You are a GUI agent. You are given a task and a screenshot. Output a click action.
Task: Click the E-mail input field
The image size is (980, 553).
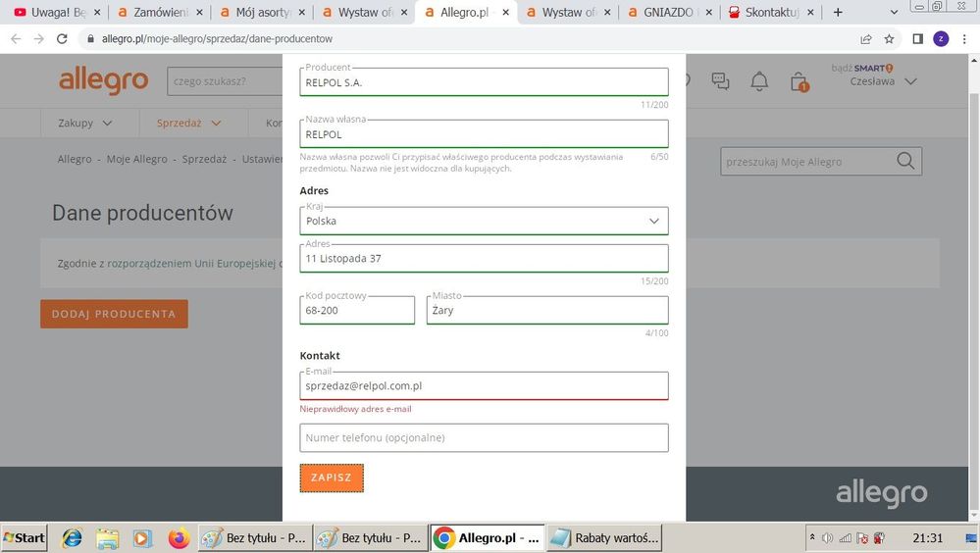tap(484, 385)
